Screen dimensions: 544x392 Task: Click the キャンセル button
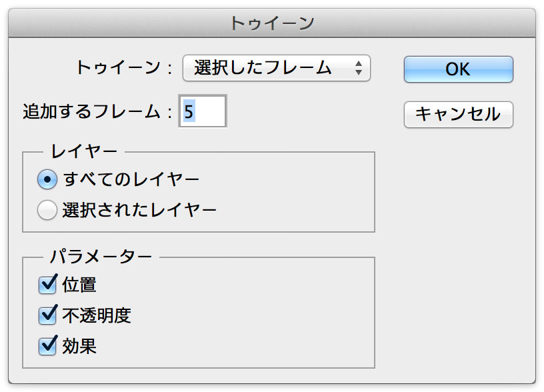coord(458,115)
